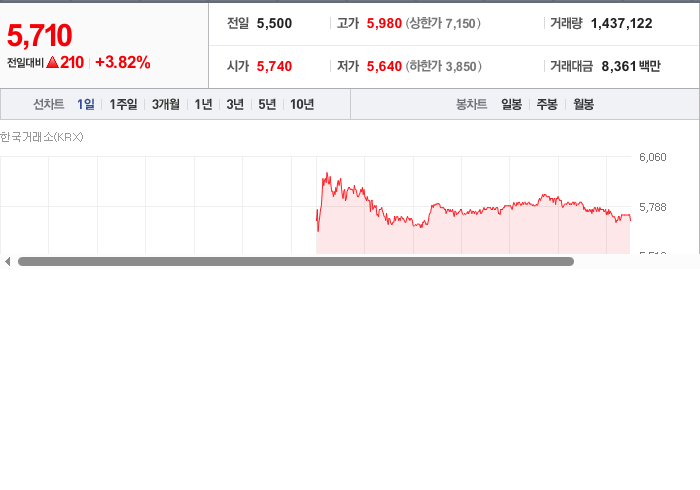700x490 pixels.
Task: Open the 주봉 candlestick chart
Action: tap(547, 104)
